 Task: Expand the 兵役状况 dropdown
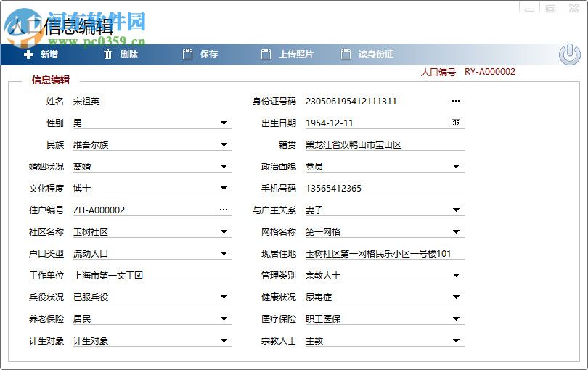[x=224, y=297]
